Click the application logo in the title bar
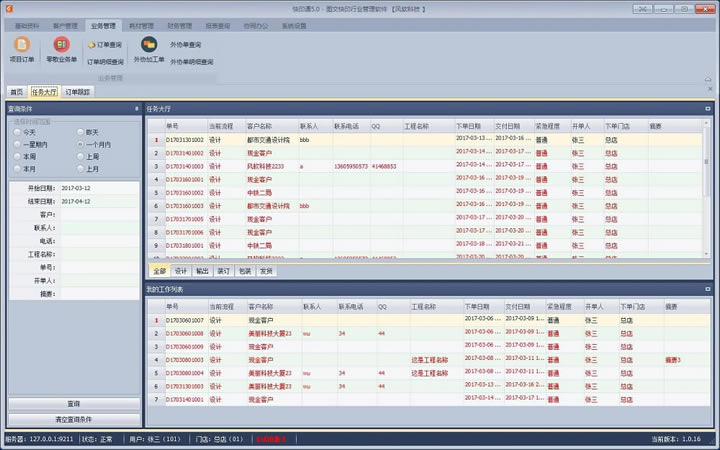The image size is (720, 450). [9, 9]
